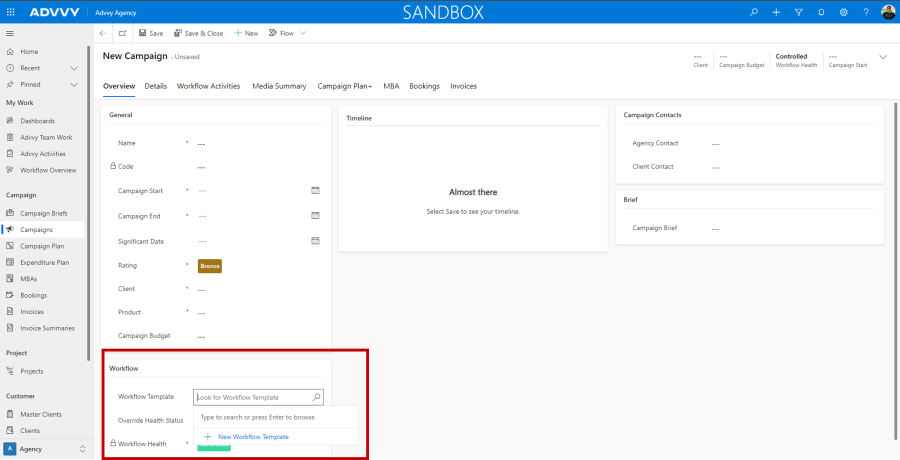Select the Bronze rating badge
The height and width of the screenshot is (460, 900).
tap(210, 266)
